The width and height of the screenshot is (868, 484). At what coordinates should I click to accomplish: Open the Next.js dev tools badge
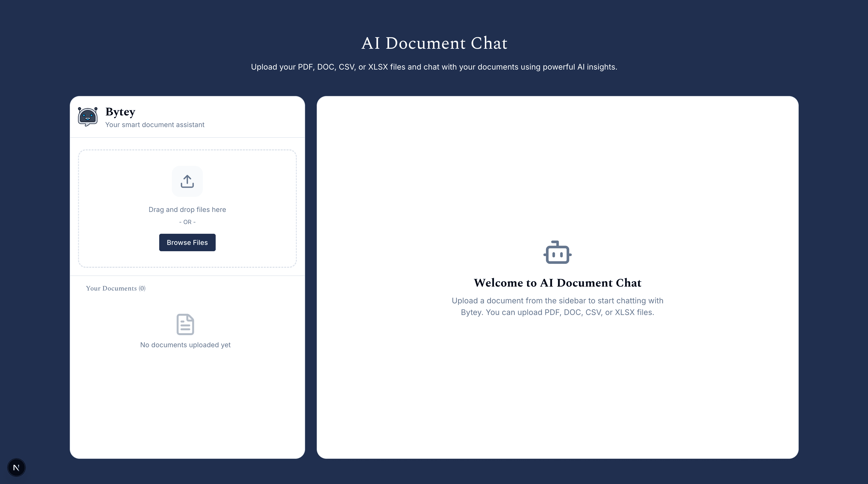(16, 468)
